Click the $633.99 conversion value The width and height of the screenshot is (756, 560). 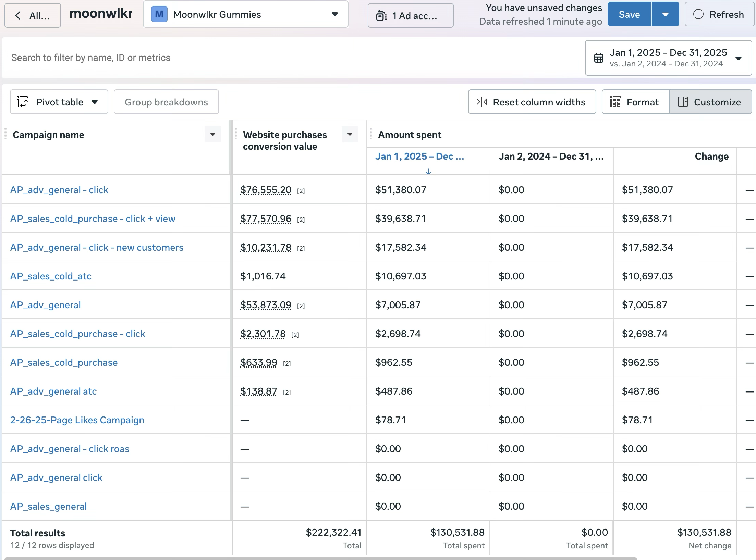pos(258,362)
